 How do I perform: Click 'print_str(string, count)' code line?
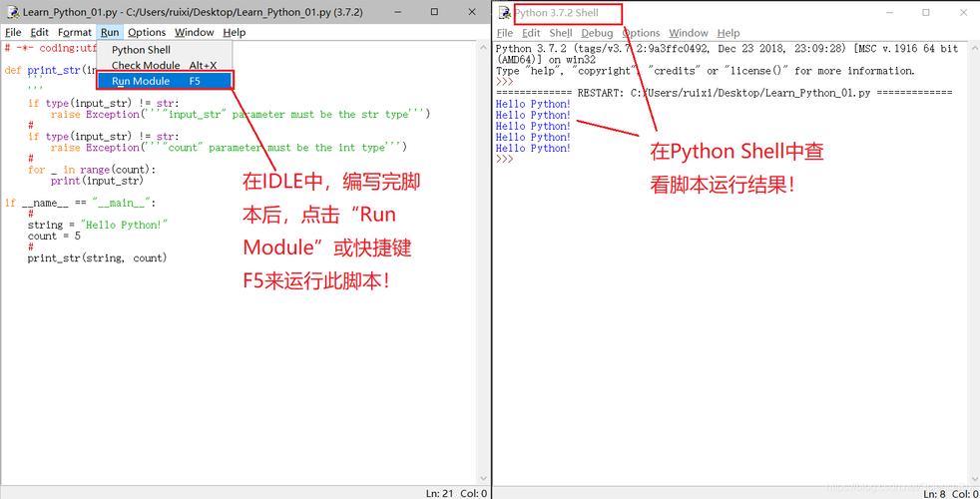(97, 257)
